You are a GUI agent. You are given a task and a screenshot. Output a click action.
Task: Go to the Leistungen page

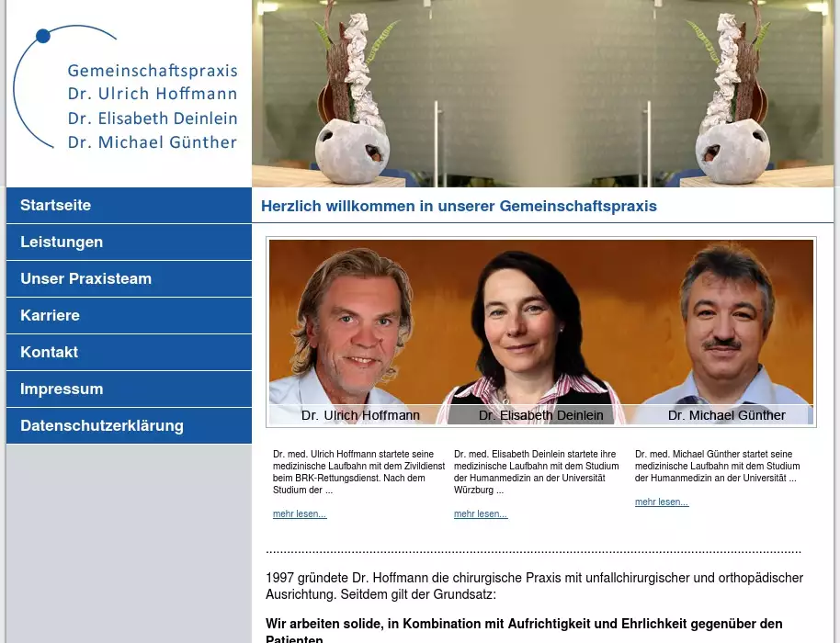(x=62, y=243)
